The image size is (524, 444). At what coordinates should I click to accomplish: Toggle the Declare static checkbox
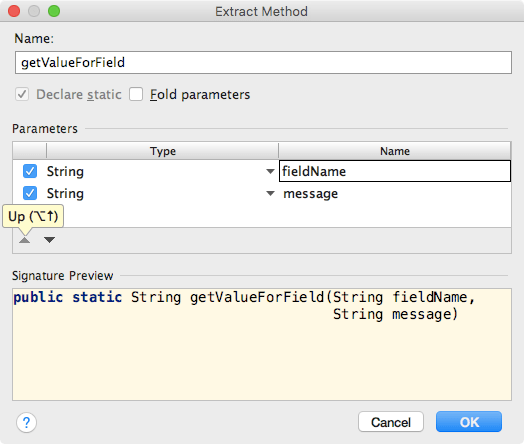[22, 95]
